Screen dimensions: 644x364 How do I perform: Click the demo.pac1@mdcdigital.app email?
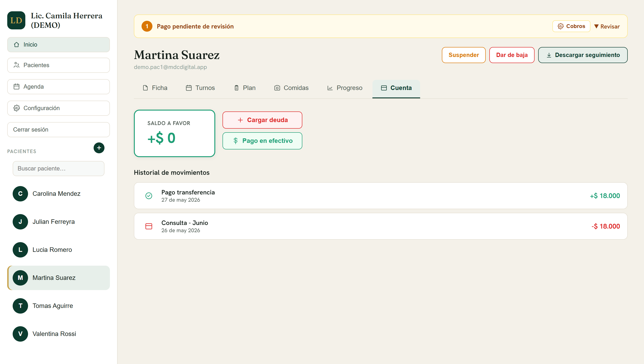coord(170,67)
